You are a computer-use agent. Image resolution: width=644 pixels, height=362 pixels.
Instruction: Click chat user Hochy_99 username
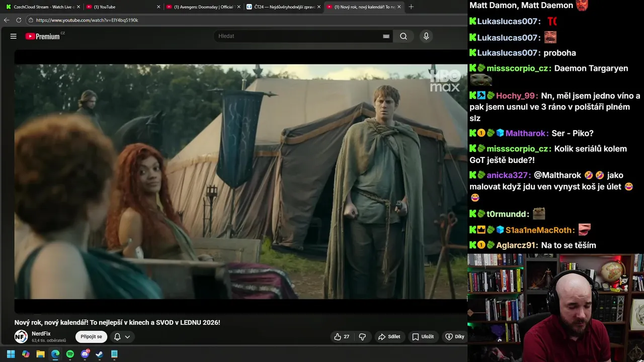point(515,96)
